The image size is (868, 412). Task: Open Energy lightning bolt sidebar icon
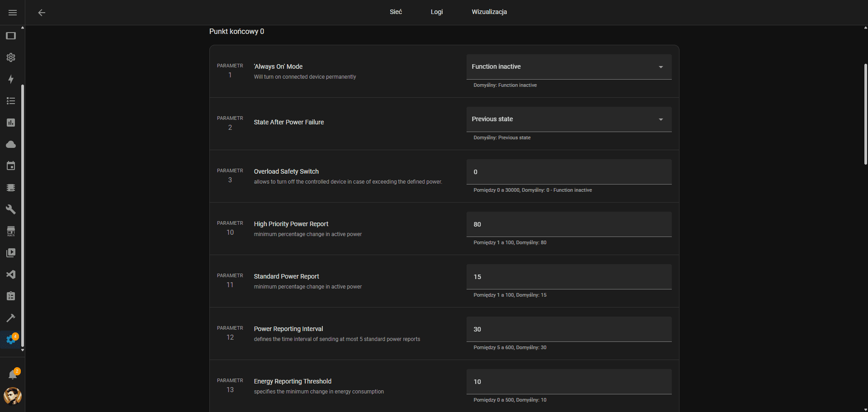(x=11, y=79)
